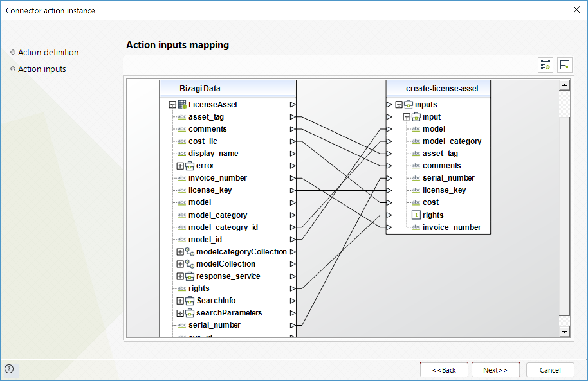Select the Bizagi Data column header
Screen dimensions: 588x381
pyautogui.click(x=228, y=89)
